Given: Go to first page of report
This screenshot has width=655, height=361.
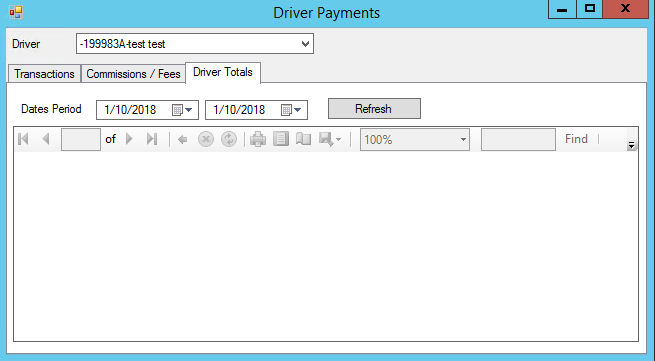Looking at the screenshot, I should pyautogui.click(x=23, y=139).
